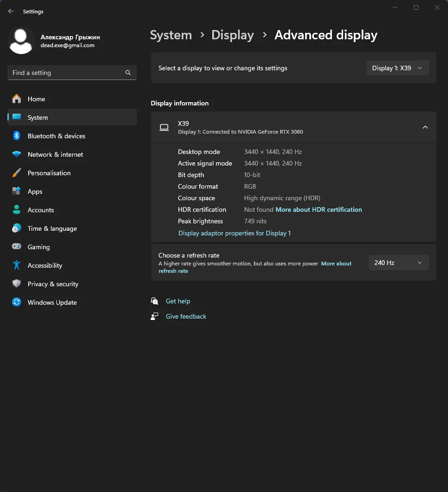Click the Network & internet Wi-Fi icon
448x492 pixels.
17,154
